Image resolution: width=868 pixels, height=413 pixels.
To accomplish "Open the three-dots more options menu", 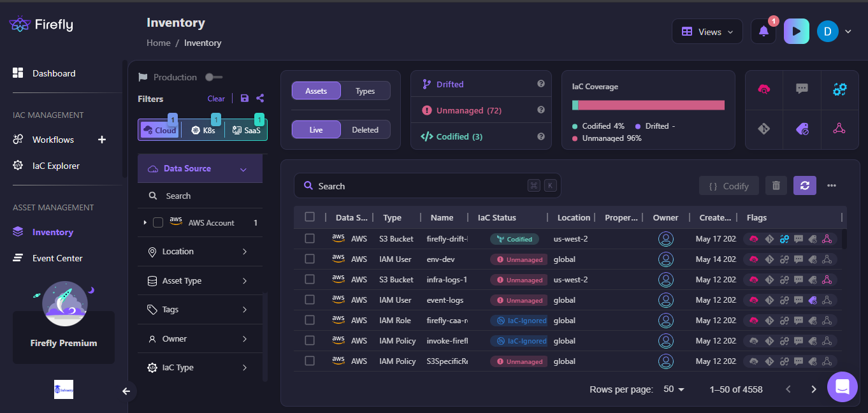I will tap(832, 185).
